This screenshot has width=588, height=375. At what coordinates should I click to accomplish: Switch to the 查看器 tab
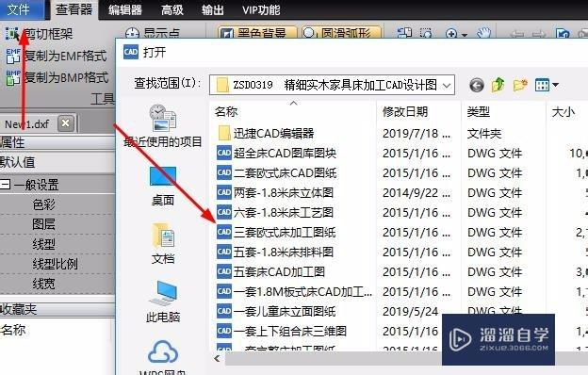coord(73,9)
